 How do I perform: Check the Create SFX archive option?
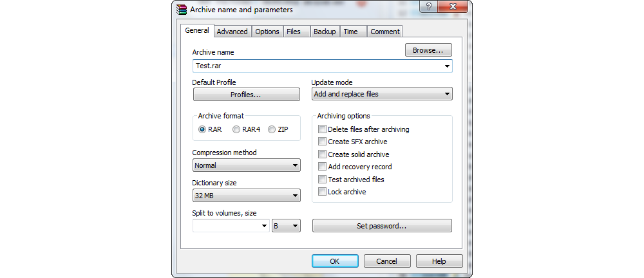(323, 142)
